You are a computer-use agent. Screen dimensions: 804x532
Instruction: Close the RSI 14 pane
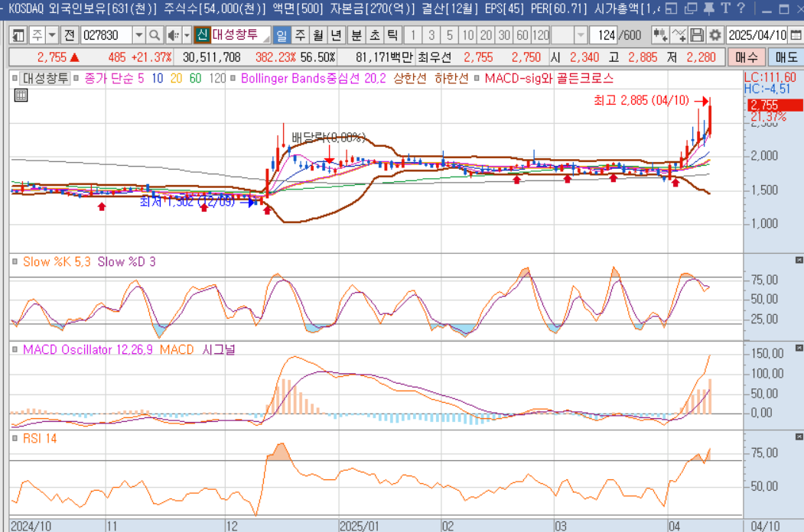[x=799, y=436]
